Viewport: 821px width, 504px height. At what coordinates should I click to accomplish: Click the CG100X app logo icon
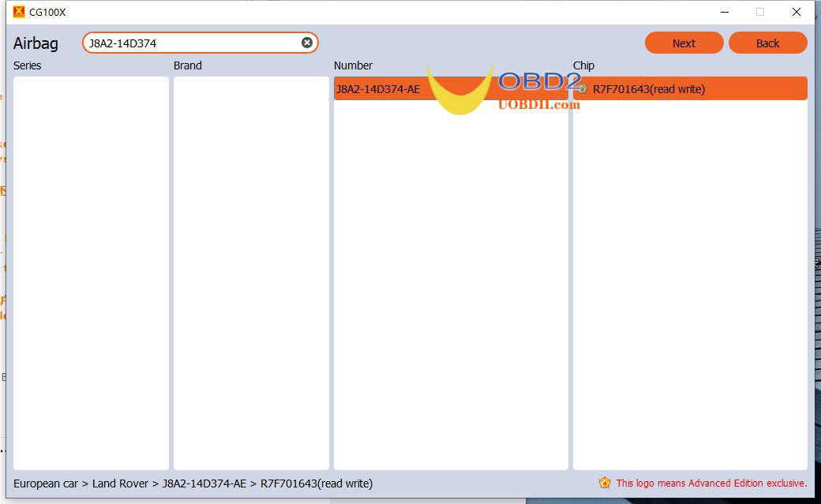pyautogui.click(x=19, y=12)
